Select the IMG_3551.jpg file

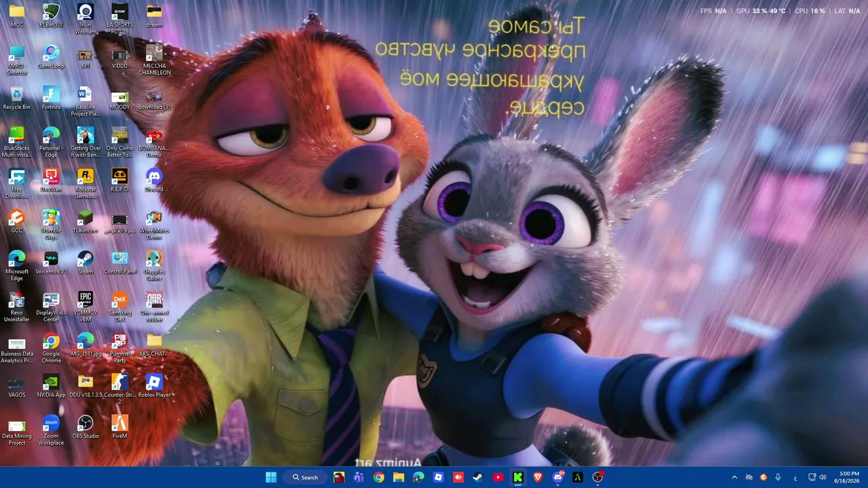click(85, 346)
